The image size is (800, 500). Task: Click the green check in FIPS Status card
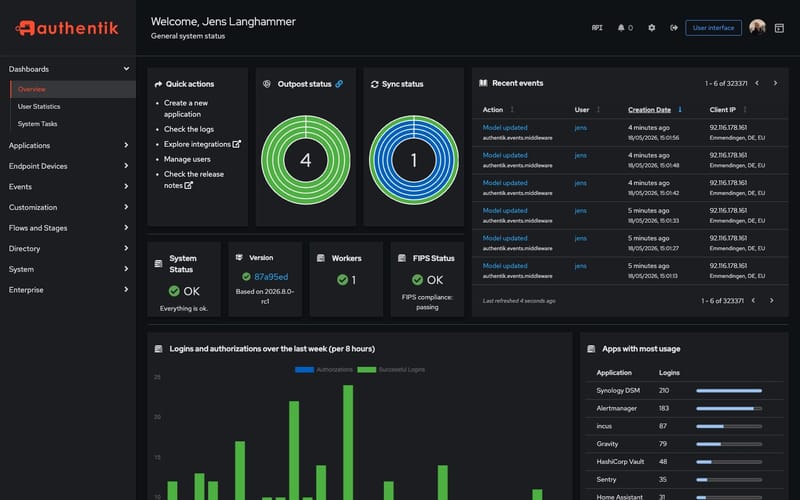pos(417,280)
